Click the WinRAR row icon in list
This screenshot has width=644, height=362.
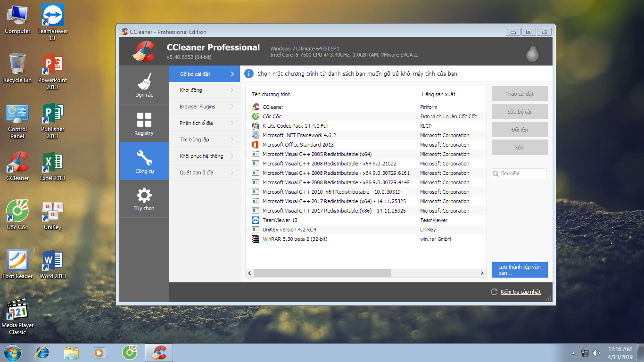coord(256,239)
